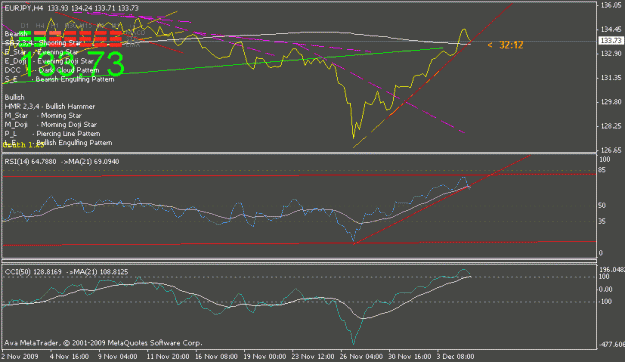Click the 128.25 price axis label

pos(611,126)
